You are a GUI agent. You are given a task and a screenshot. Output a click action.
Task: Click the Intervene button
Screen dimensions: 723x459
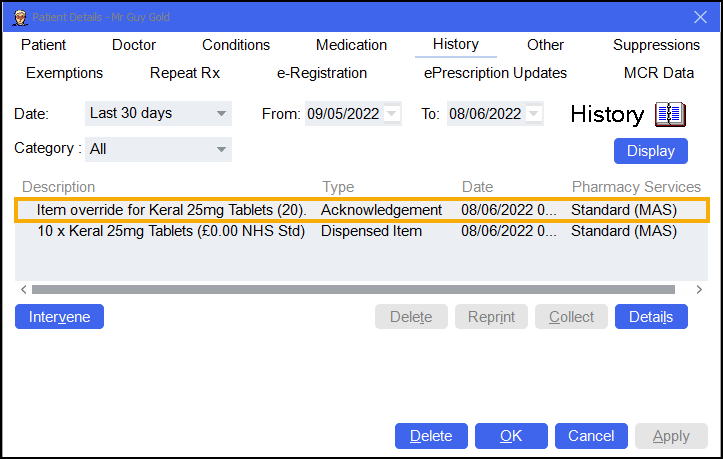[59, 317]
